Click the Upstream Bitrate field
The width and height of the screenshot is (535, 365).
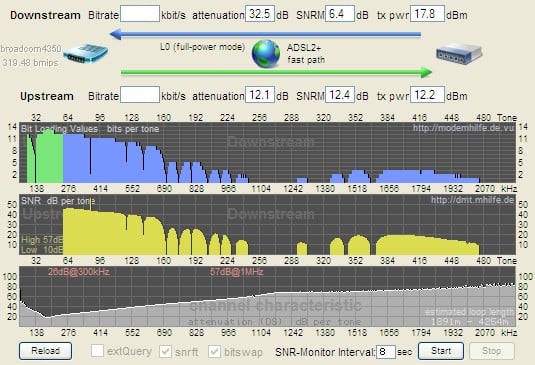coord(140,94)
